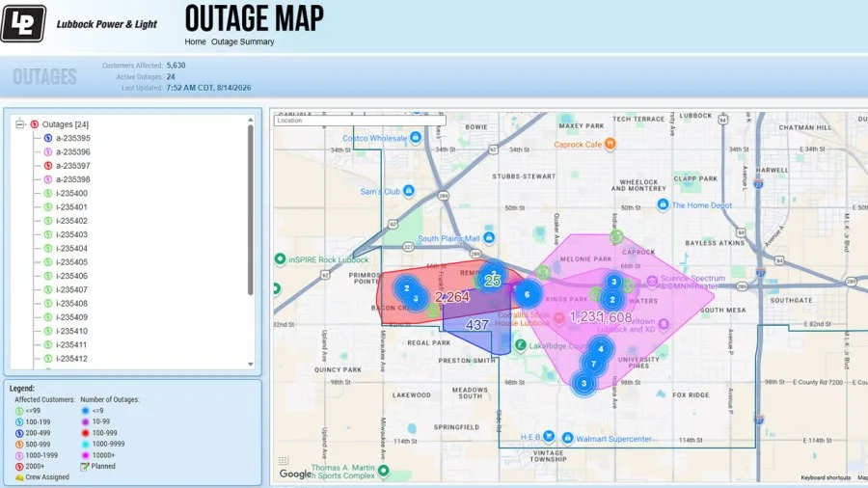This screenshot has height=488, width=868.
Task: Select outage i-235409 in the tree
Action: (x=71, y=317)
